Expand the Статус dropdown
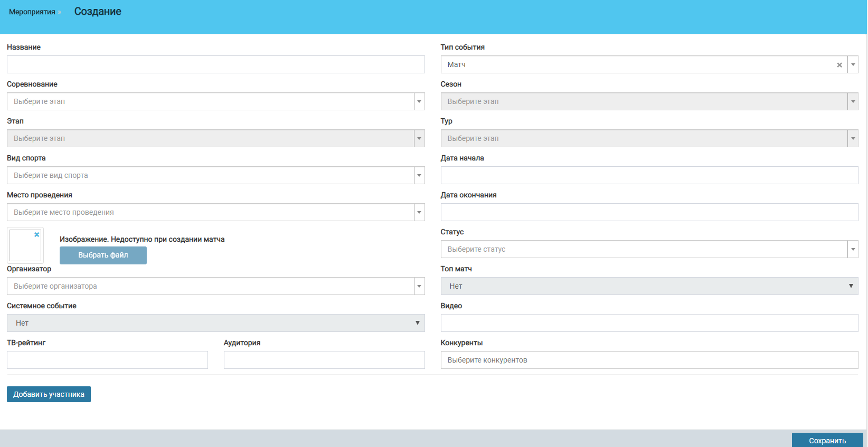 853,249
